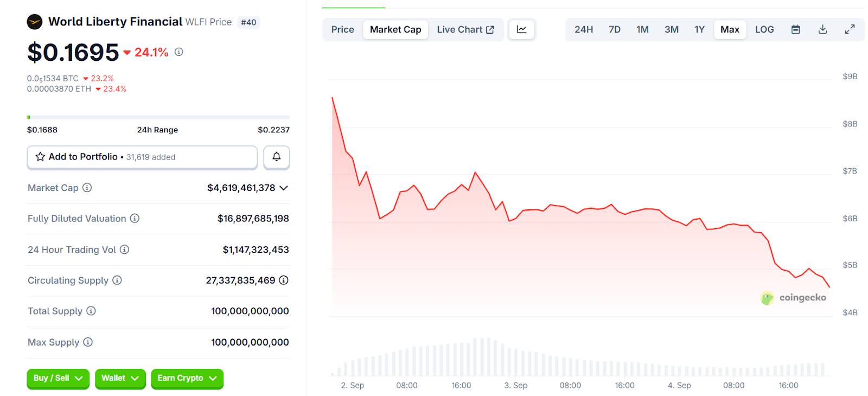Open the Earn Crypto dropdown
Screen dimensions: 868x396
pyautogui.click(x=187, y=378)
